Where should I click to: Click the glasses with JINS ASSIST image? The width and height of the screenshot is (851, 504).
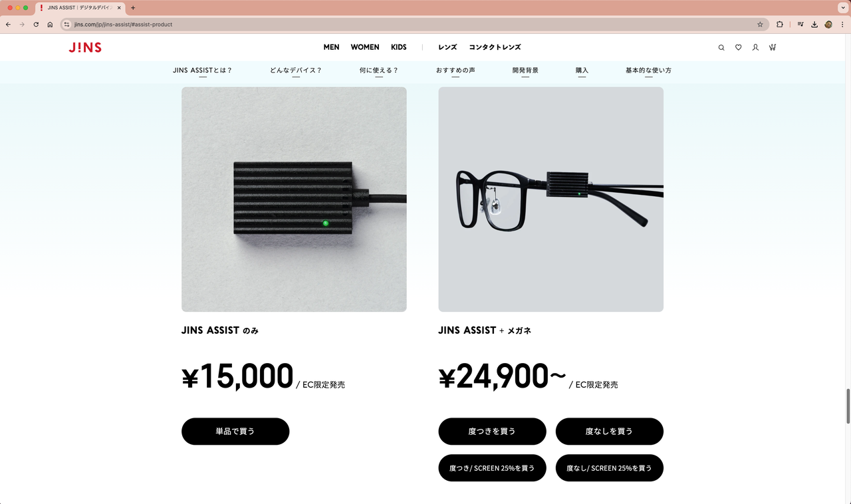(x=550, y=199)
